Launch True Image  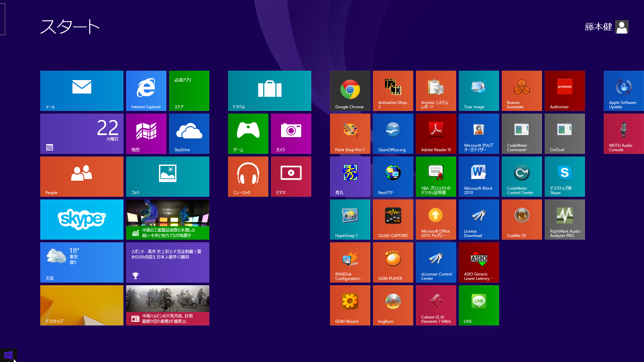pos(479,91)
